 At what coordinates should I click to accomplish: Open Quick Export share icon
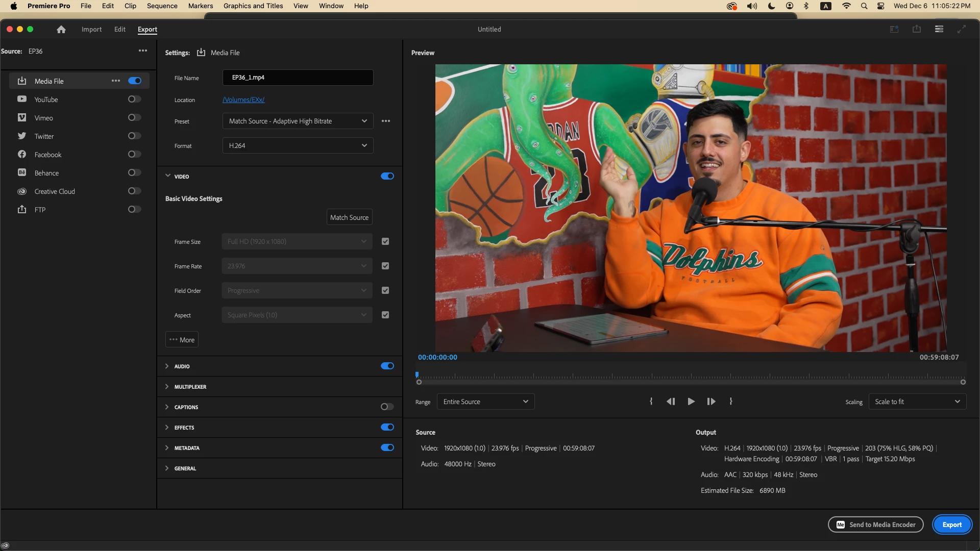point(917,29)
